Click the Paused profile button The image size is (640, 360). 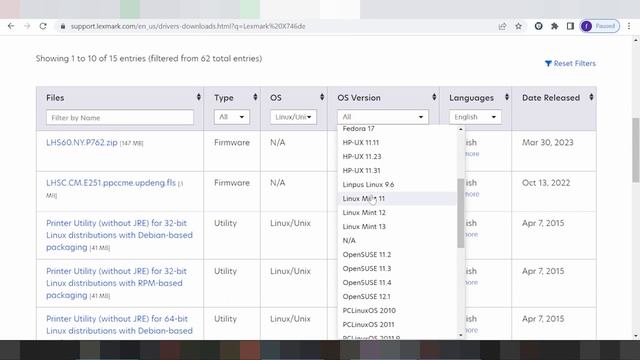pyautogui.click(x=600, y=26)
